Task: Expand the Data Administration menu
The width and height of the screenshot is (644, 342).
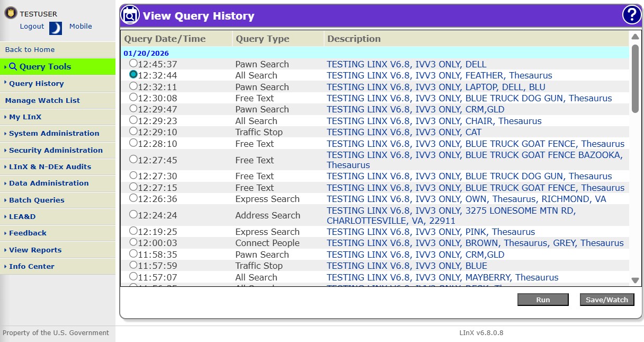Action: click(x=58, y=183)
